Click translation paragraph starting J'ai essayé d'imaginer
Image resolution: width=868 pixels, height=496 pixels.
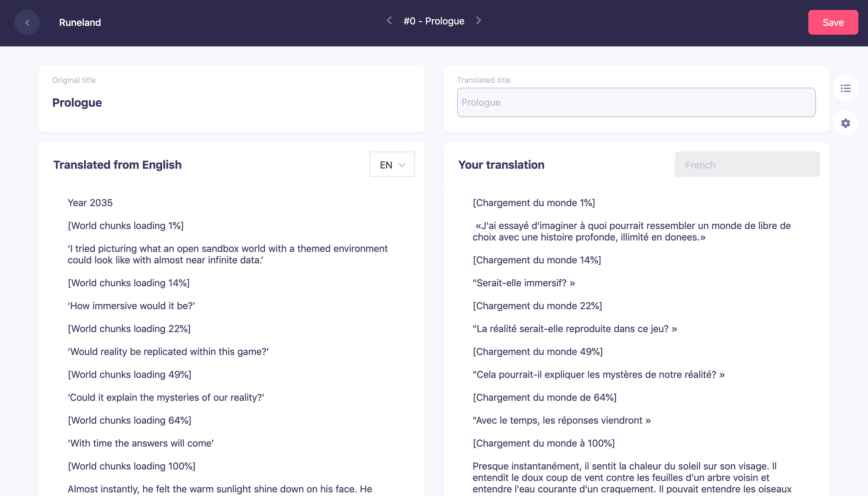pos(631,231)
